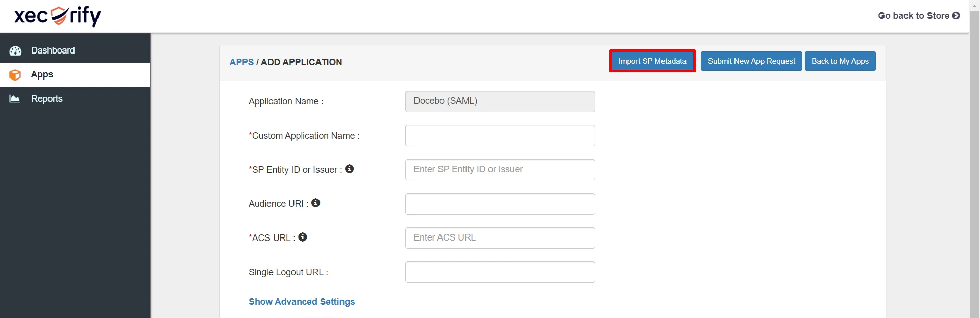Click the orange Apps cube icon
Screen dimensions: 980x318
(15, 75)
